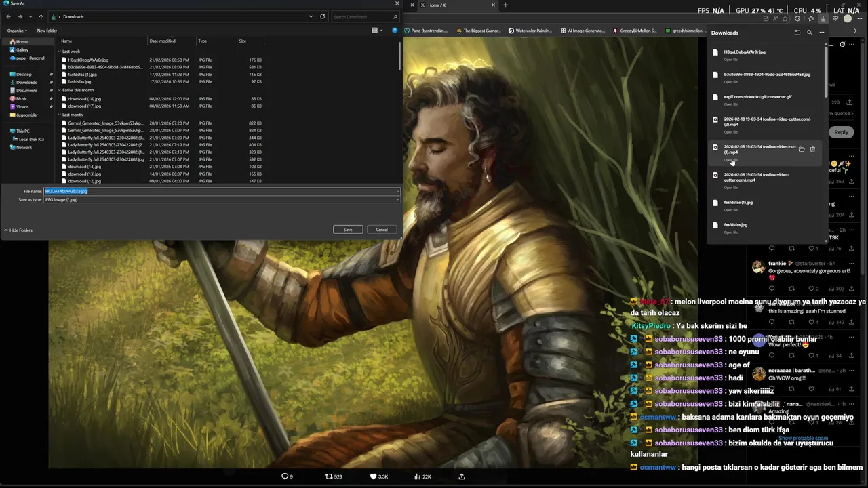Show highlighted mp4 download in folder

(802, 149)
